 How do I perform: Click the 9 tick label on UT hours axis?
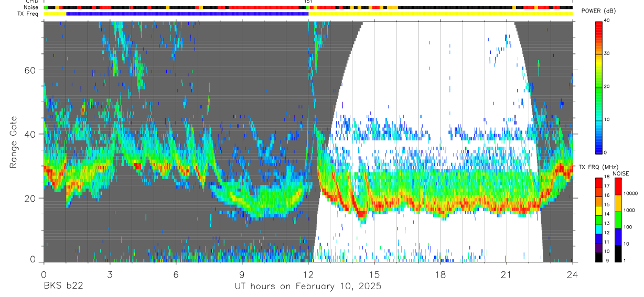242,274
